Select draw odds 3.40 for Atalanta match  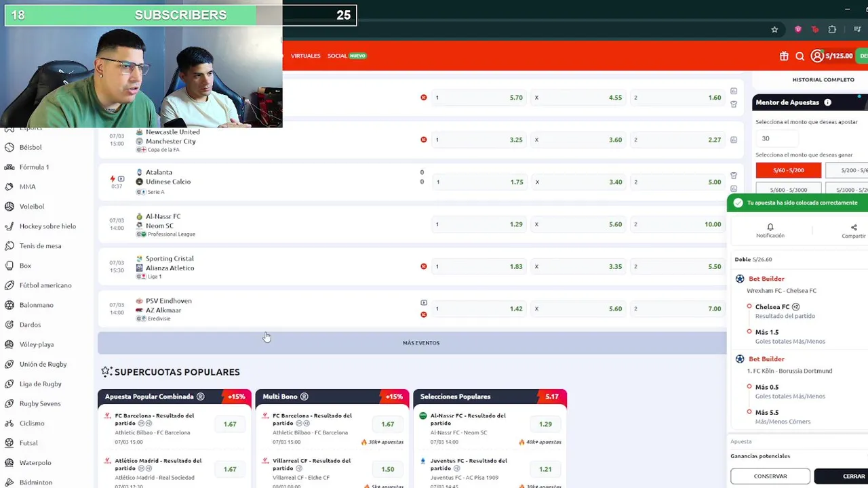[578, 182]
